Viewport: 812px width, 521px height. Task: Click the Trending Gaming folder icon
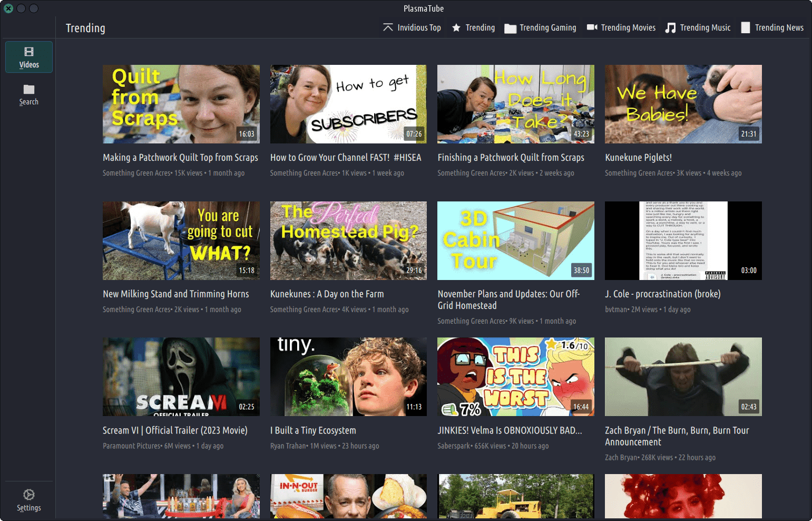click(x=510, y=28)
